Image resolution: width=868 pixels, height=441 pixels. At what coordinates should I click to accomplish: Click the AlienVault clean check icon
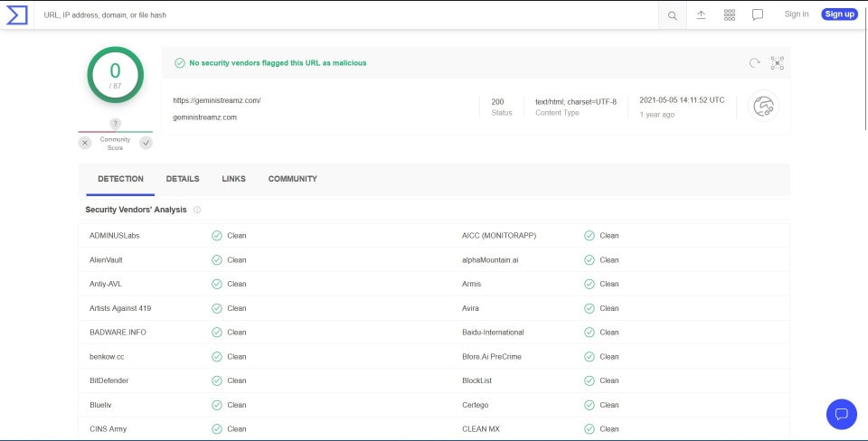coord(217,260)
